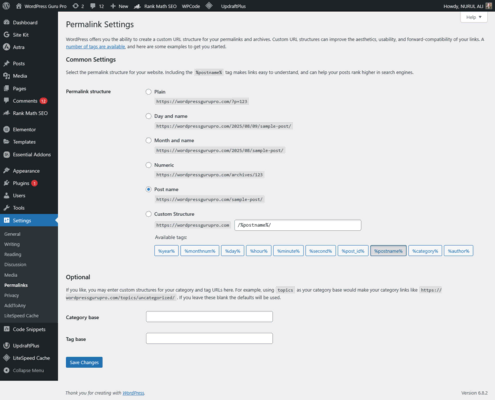Open Reading settings submenu
This screenshot has width=495, height=400.
13,254
